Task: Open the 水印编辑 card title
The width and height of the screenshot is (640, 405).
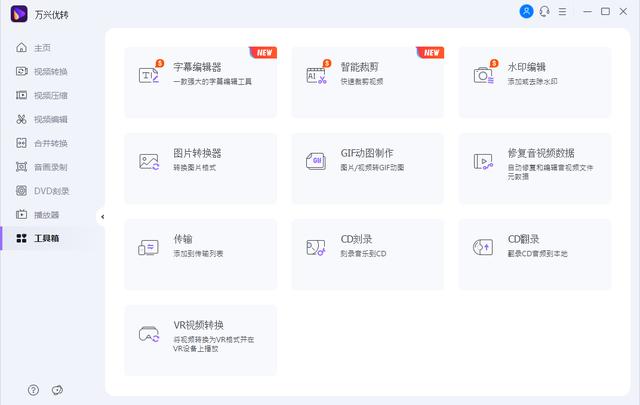Action: (x=527, y=67)
